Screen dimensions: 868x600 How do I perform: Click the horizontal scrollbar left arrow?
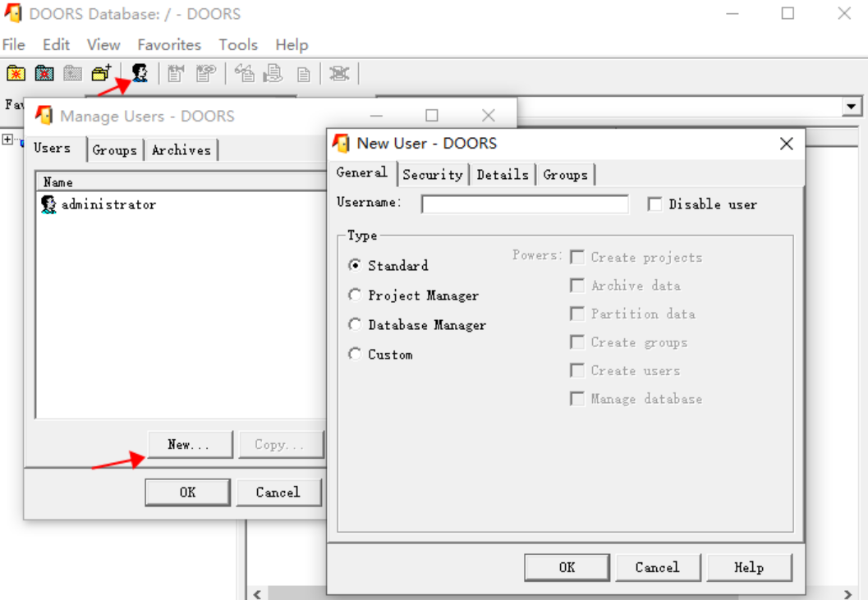[x=257, y=594]
